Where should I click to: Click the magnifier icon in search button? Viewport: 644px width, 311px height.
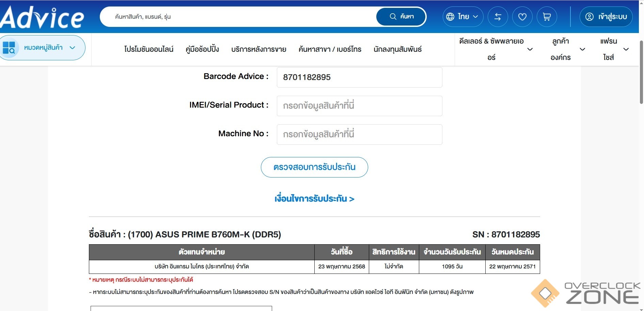click(393, 16)
